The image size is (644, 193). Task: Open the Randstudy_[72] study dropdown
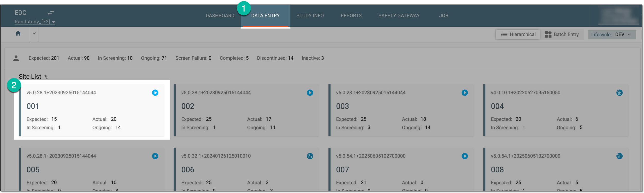[35, 22]
